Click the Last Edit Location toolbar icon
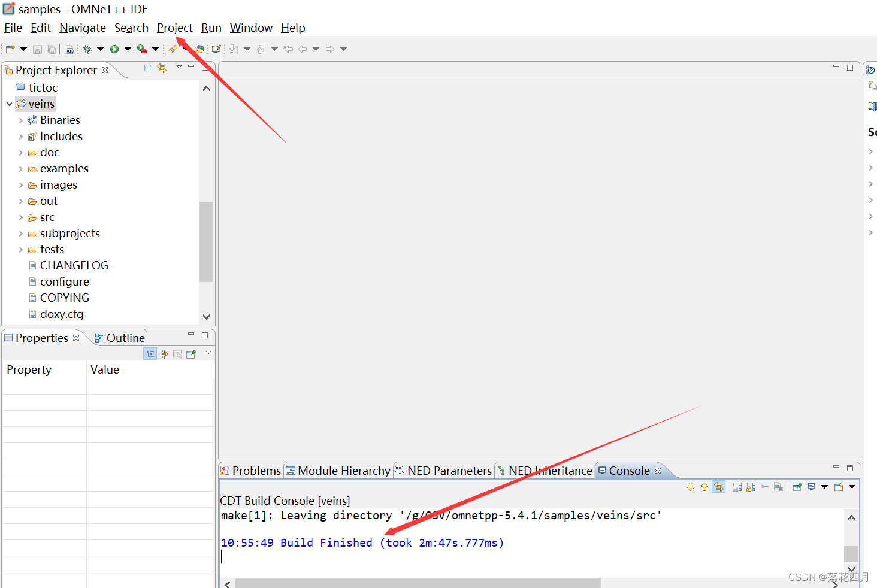 pyautogui.click(x=288, y=49)
